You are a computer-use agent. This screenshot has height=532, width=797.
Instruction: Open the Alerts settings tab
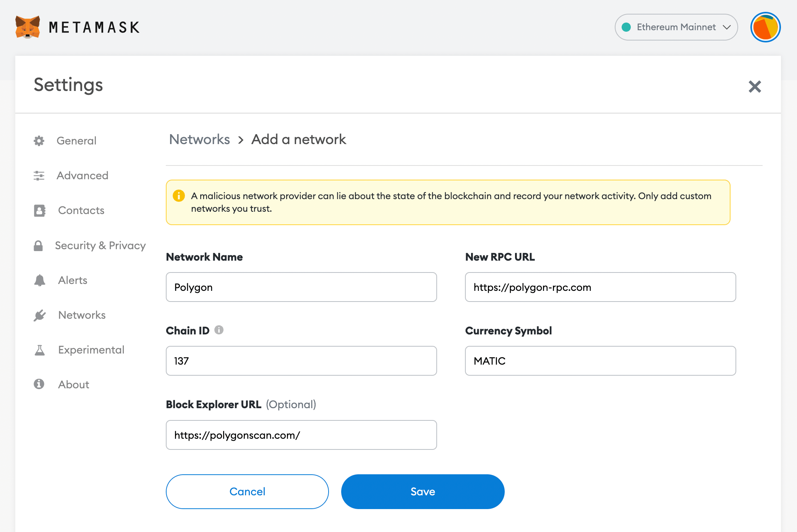point(73,280)
